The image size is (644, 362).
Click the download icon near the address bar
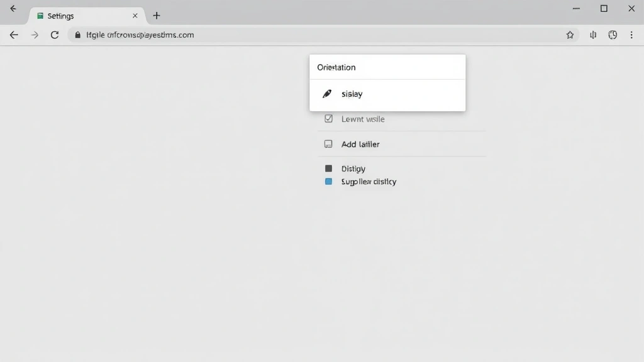[x=592, y=35]
